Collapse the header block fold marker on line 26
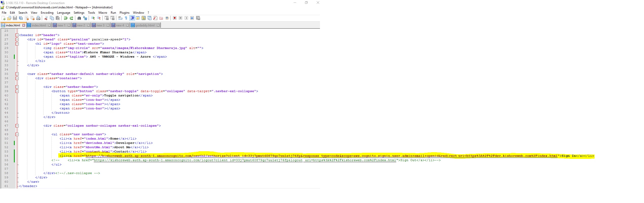 [x=17, y=35]
